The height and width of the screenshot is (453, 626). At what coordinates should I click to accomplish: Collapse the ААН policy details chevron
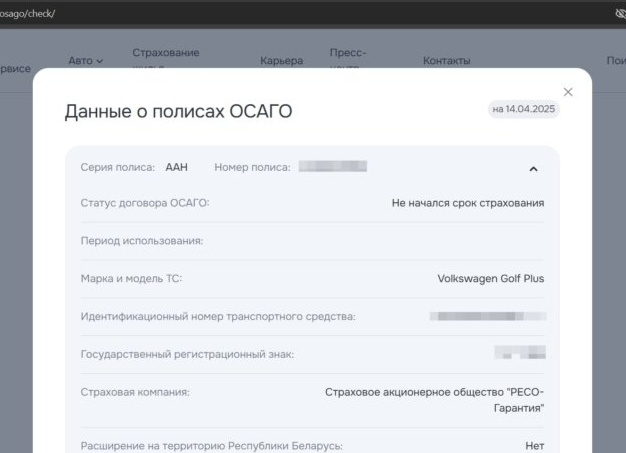(533, 169)
